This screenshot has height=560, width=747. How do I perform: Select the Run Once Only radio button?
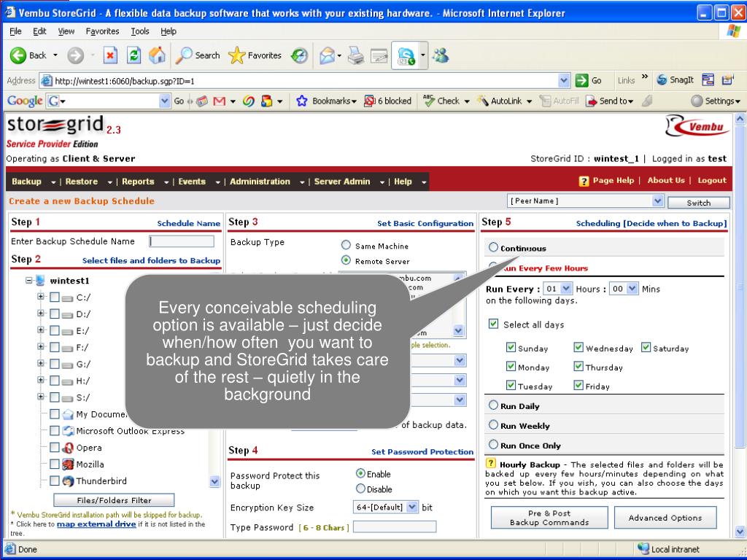493,445
